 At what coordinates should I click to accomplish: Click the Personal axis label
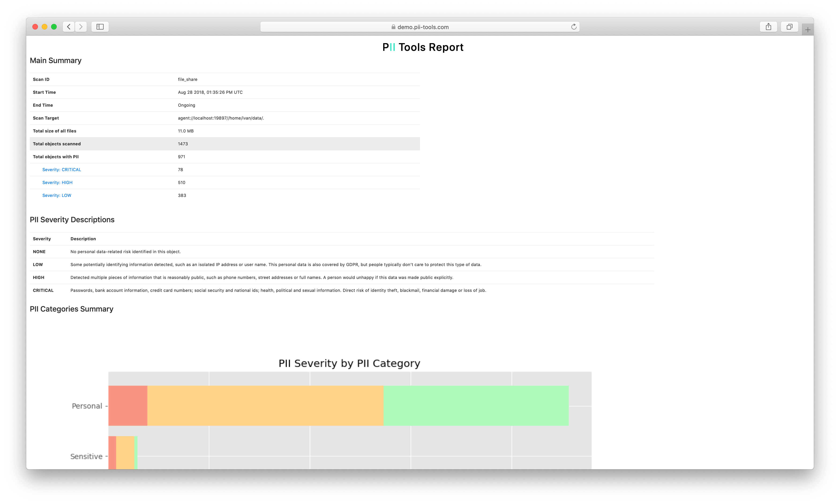click(x=87, y=406)
